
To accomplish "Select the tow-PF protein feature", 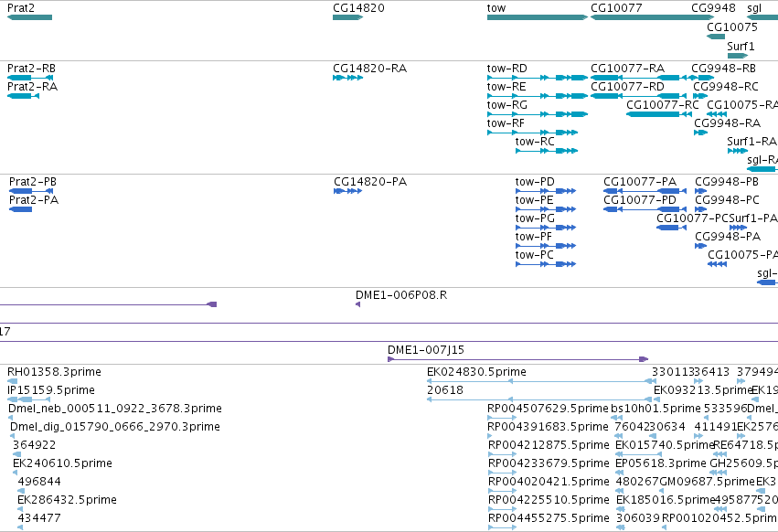I will pos(546,246).
